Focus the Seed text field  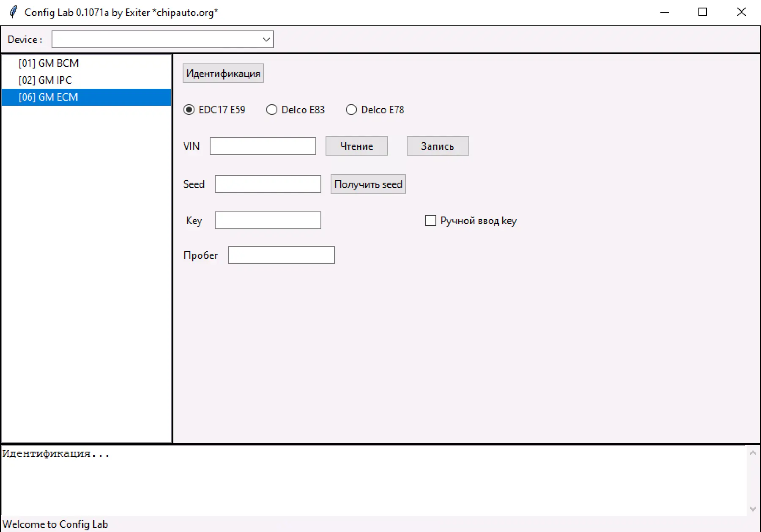pos(268,184)
